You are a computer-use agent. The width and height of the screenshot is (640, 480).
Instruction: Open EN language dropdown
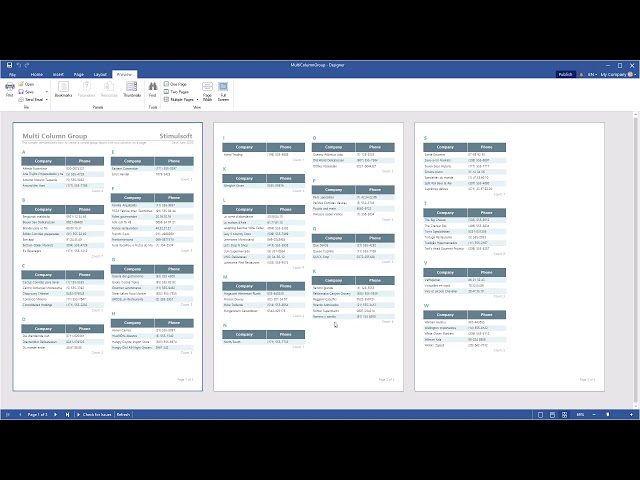tap(592, 74)
